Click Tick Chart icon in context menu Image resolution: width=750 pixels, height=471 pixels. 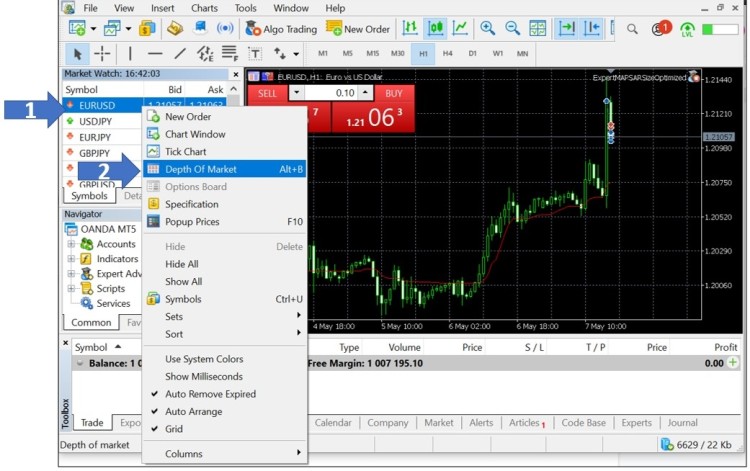(x=153, y=152)
